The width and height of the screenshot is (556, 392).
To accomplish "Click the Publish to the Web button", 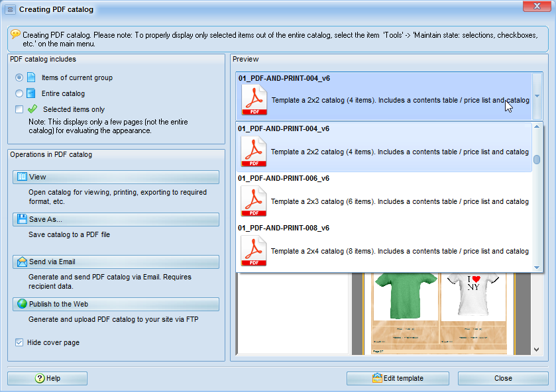I will point(116,304).
